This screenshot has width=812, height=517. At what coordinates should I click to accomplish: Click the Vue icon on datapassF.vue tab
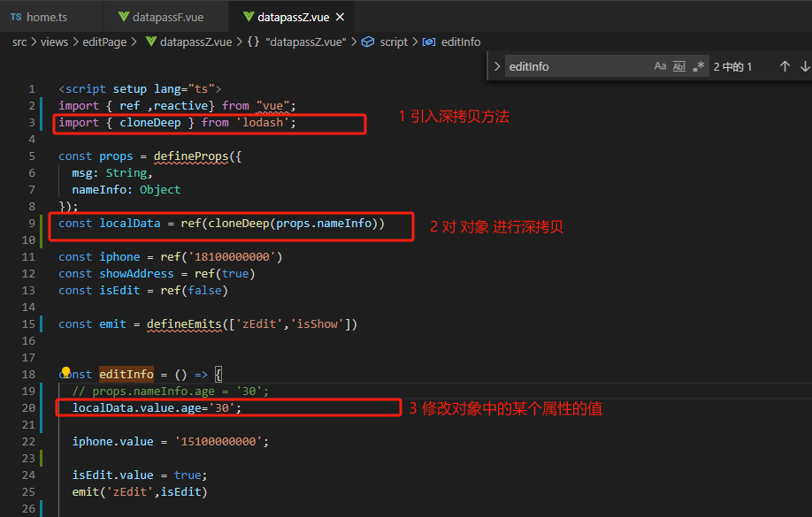coord(123,17)
